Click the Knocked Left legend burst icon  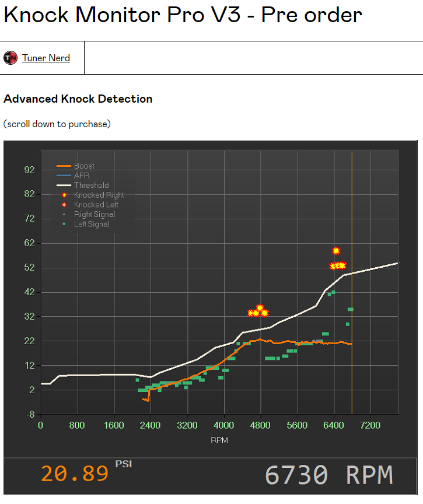click(x=64, y=205)
